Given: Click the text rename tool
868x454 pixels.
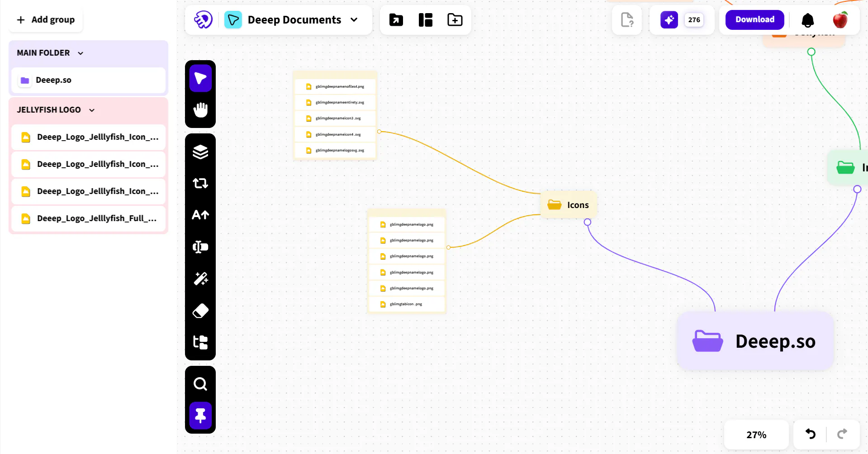Looking at the screenshot, I should point(200,247).
